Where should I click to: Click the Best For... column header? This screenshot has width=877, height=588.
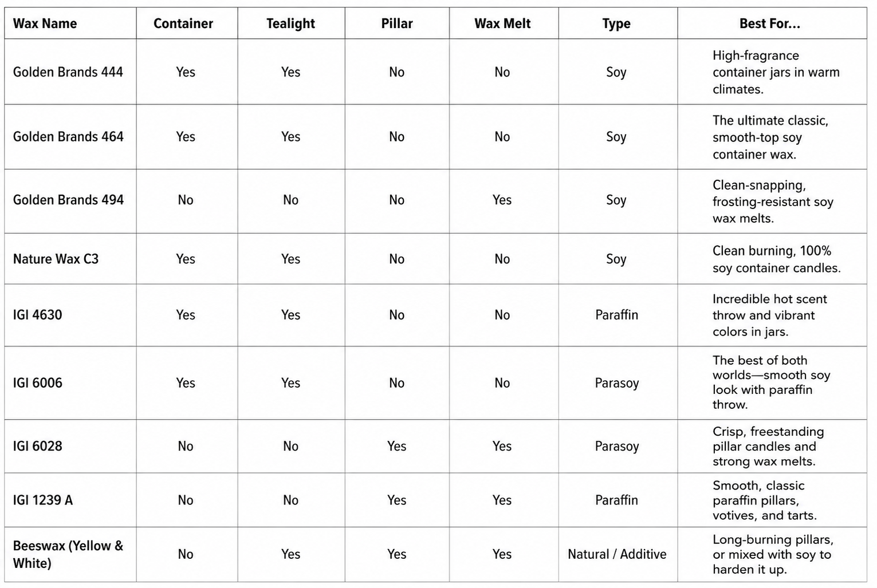tap(770, 23)
